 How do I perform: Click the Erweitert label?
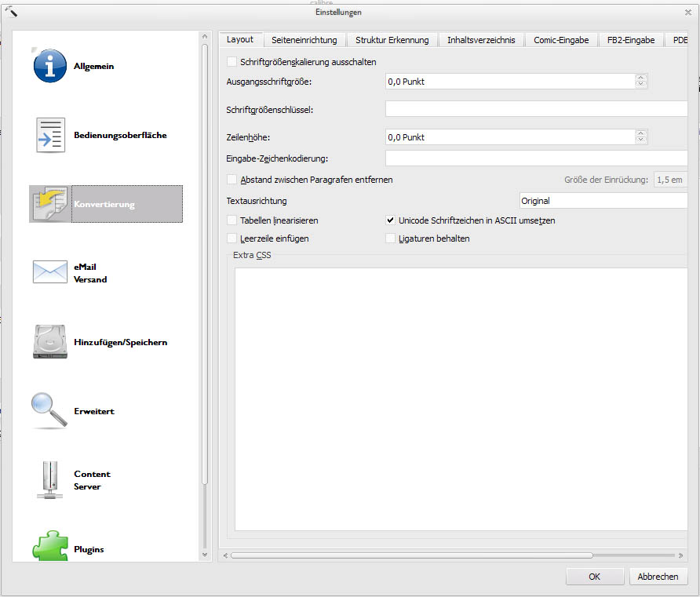(x=94, y=411)
